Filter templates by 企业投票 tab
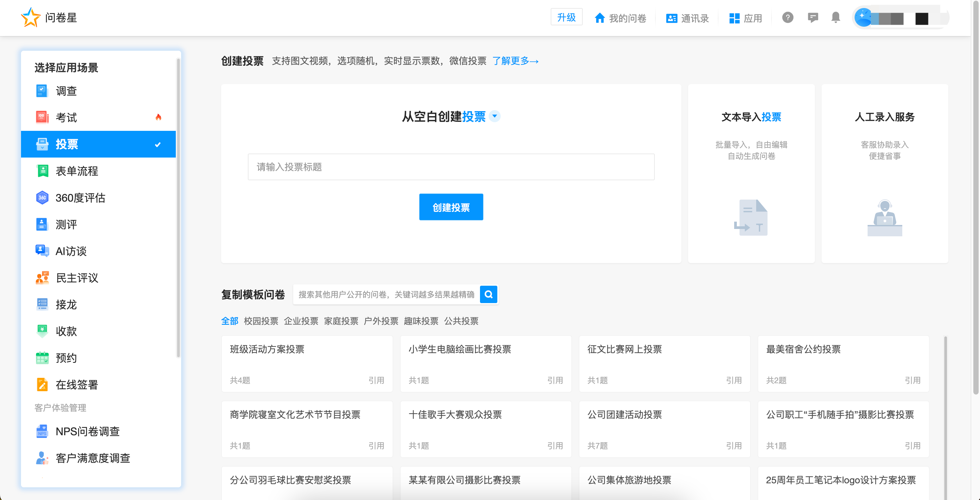 pos(301,321)
